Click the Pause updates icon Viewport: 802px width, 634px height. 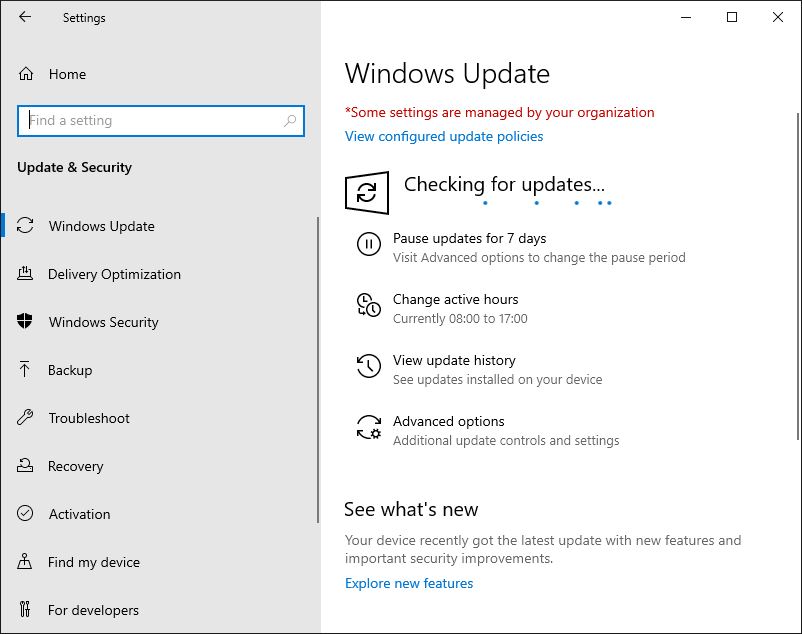pyautogui.click(x=368, y=244)
